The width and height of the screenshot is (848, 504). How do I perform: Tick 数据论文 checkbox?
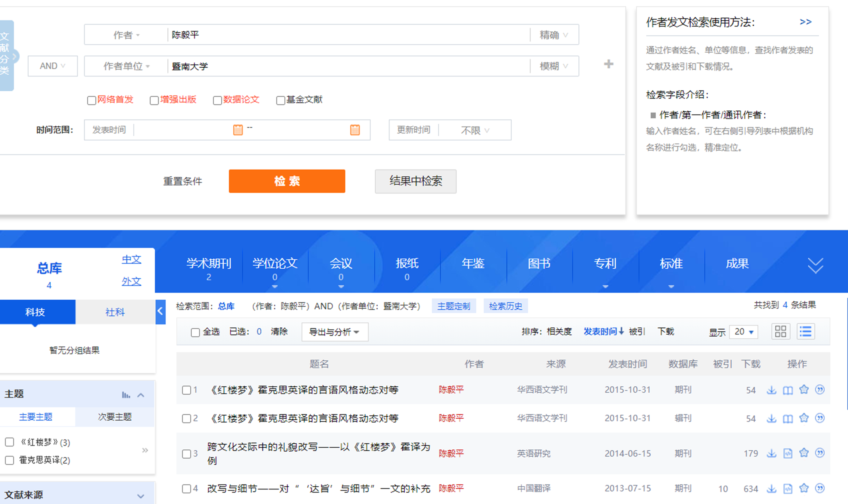(x=217, y=100)
